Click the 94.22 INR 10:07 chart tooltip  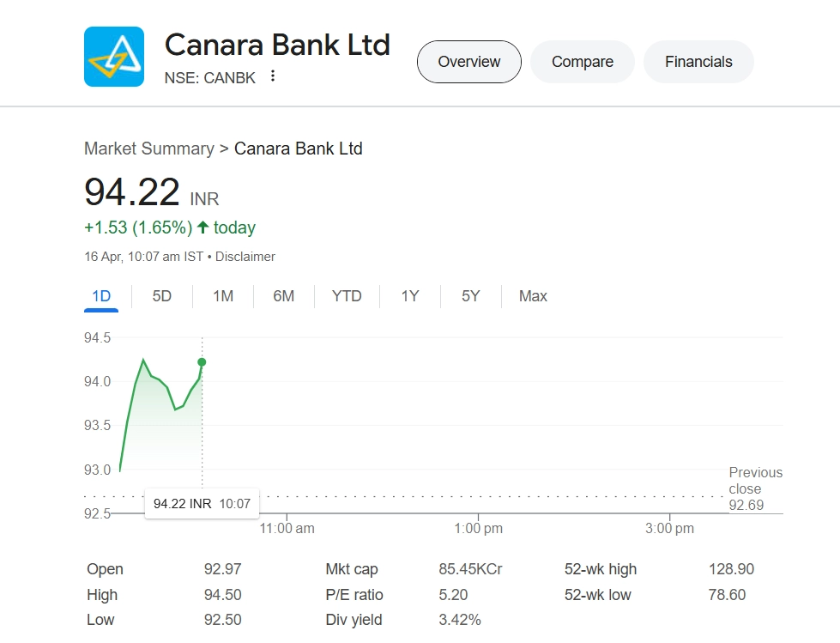point(202,504)
